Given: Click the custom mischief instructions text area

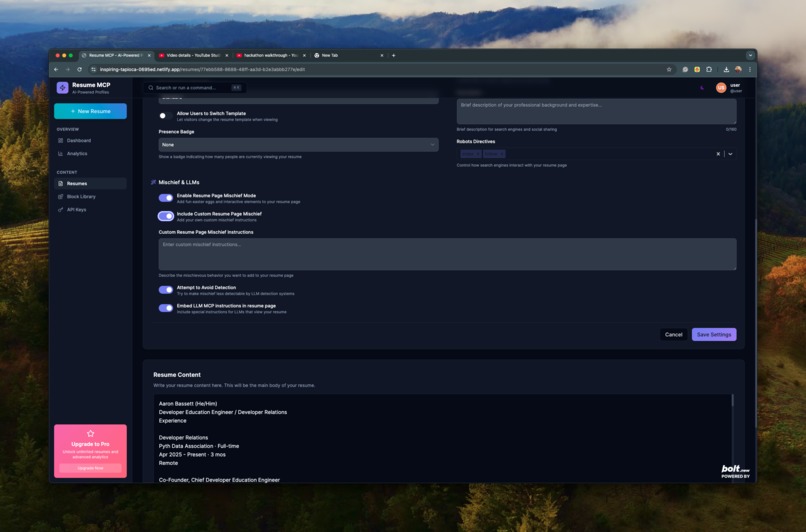Looking at the screenshot, I should (447, 254).
